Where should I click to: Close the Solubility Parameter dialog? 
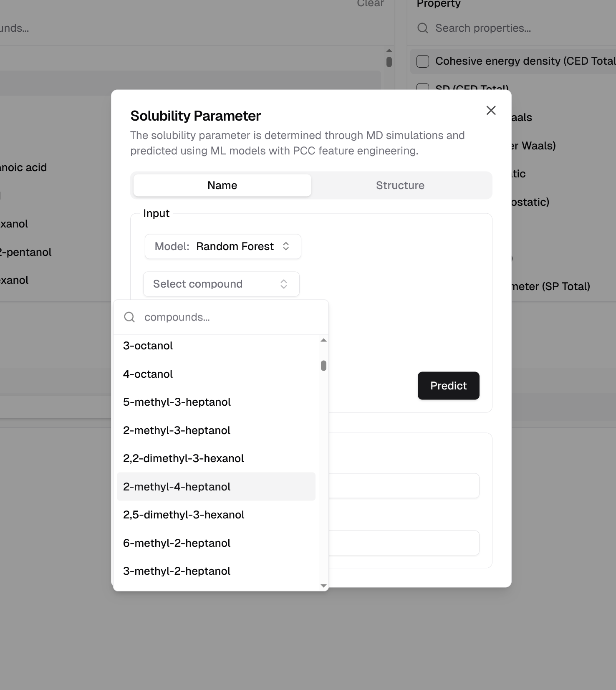491,110
